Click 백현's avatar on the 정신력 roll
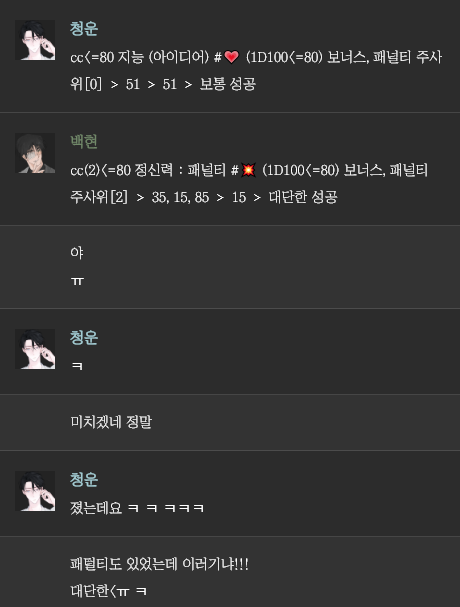460x607 pixels. click(35, 153)
